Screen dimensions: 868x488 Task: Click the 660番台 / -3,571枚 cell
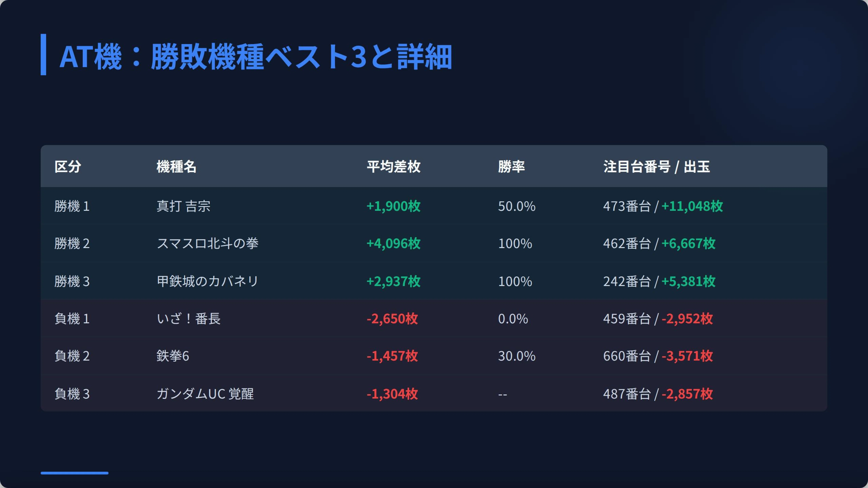(658, 356)
